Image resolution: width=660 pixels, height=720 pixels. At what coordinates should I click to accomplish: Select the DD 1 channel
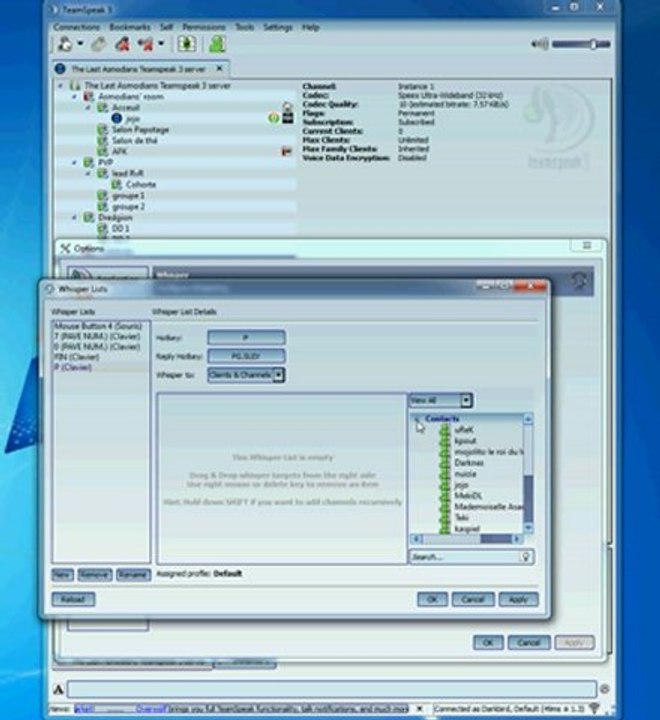(x=121, y=229)
